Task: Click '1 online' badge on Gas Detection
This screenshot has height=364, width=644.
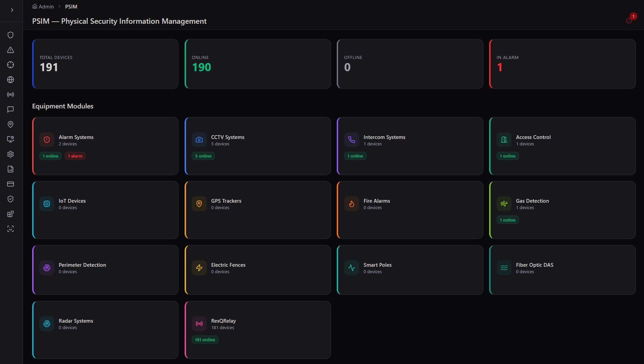Action: 508,220
